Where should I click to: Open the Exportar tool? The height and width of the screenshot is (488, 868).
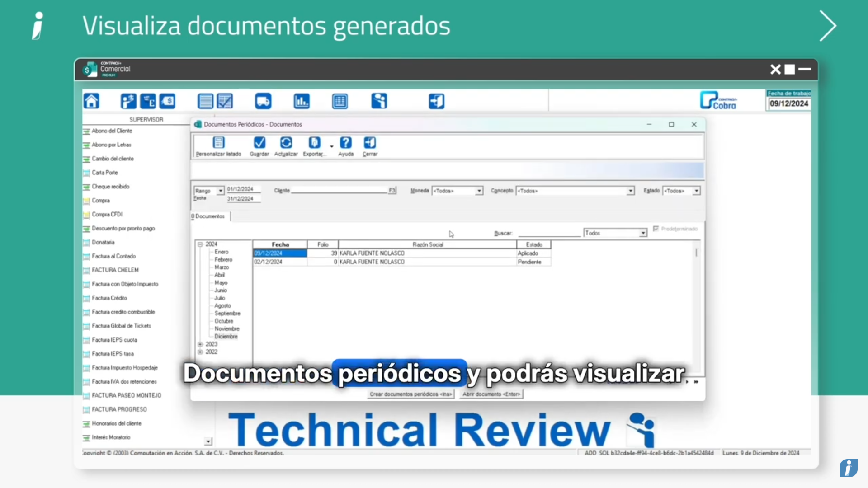(314, 144)
